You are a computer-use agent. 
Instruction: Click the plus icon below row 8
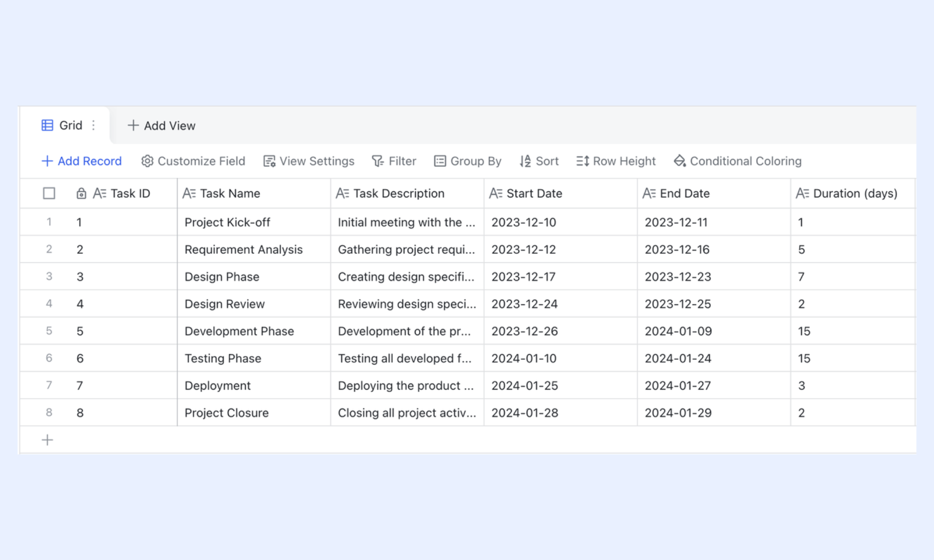coord(47,440)
